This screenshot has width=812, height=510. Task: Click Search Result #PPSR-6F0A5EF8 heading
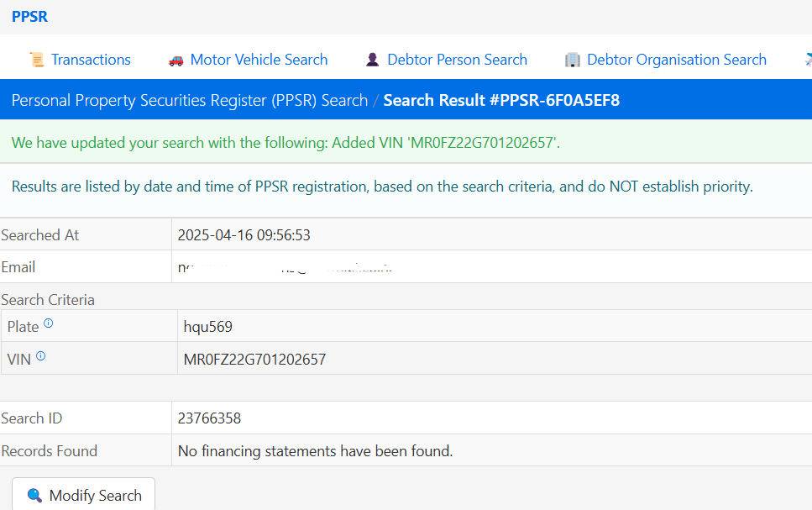coord(501,100)
